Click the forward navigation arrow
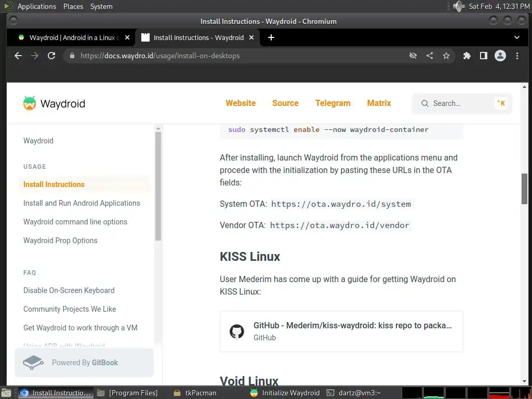Image resolution: width=532 pixels, height=399 pixels. tap(35, 56)
